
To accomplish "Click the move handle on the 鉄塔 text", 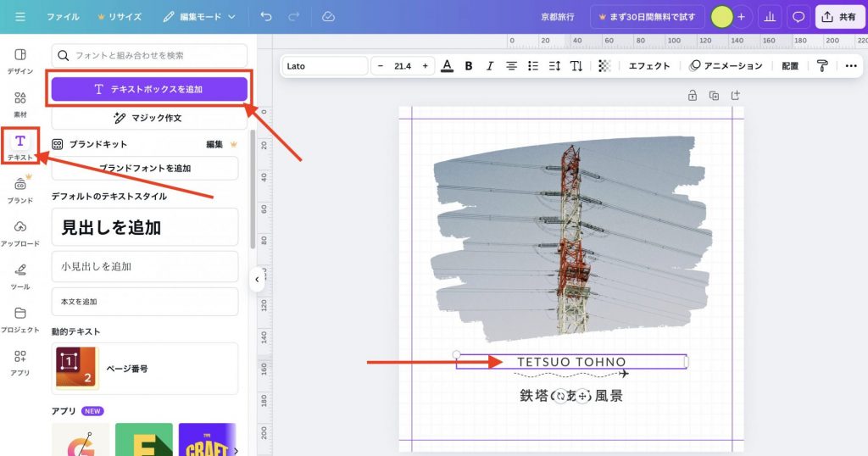I will (582, 396).
